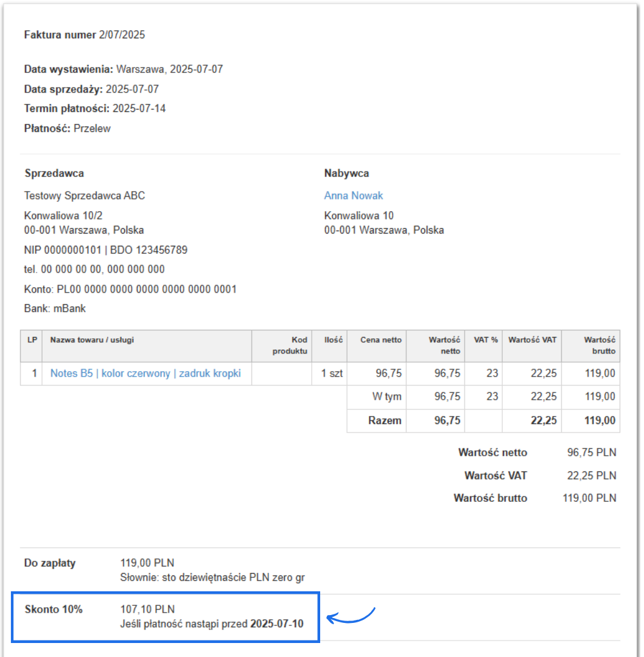
Task: Click the Termin płatności date line
Action: (95, 109)
